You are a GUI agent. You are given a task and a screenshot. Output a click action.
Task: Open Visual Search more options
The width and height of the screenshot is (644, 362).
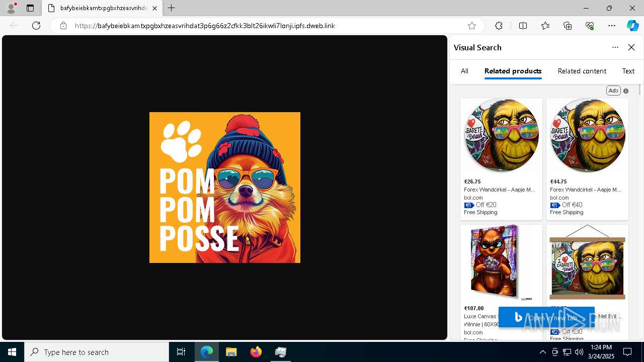click(615, 47)
